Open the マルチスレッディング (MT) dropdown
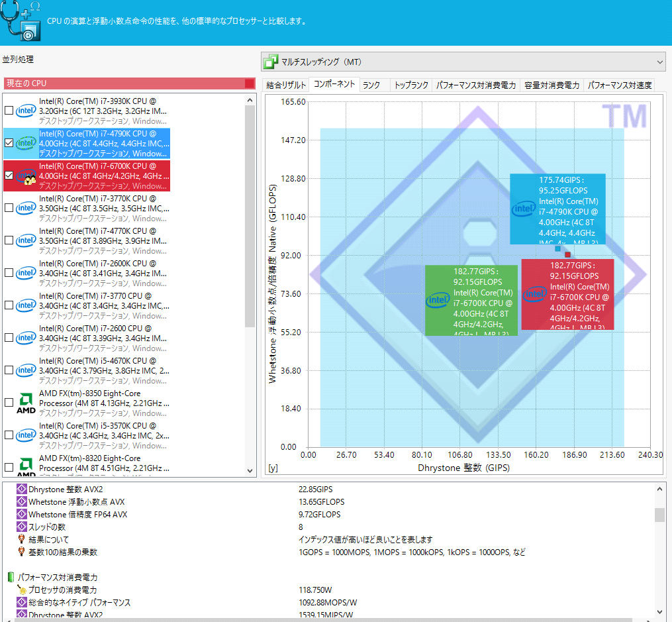This screenshot has height=622, width=672. 463,62
